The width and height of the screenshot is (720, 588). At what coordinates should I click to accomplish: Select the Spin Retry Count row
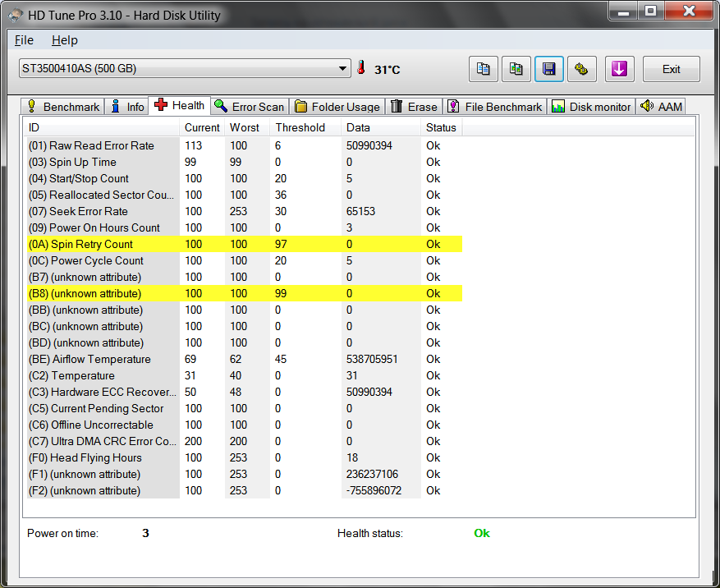coord(91,244)
